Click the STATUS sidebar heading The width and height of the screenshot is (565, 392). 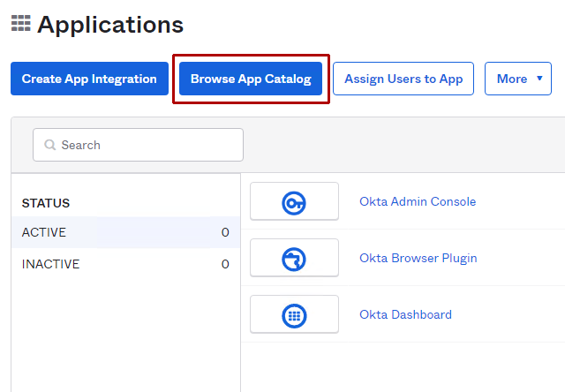click(x=46, y=203)
